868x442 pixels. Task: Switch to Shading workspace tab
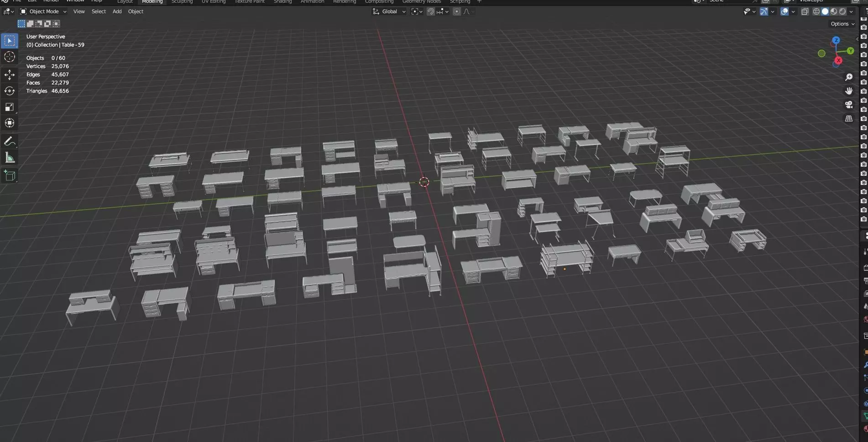pyautogui.click(x=282, y=2)
